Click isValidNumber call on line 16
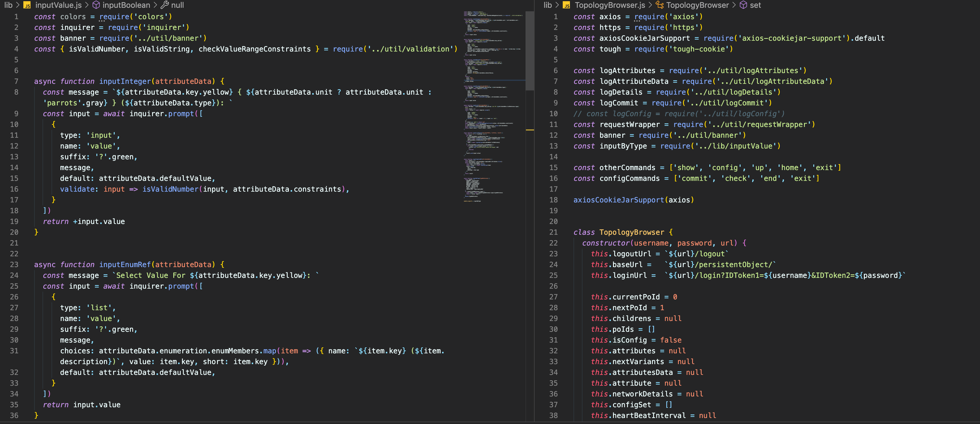Viewport: 980px width, 424px height. (x=170, y=189)
